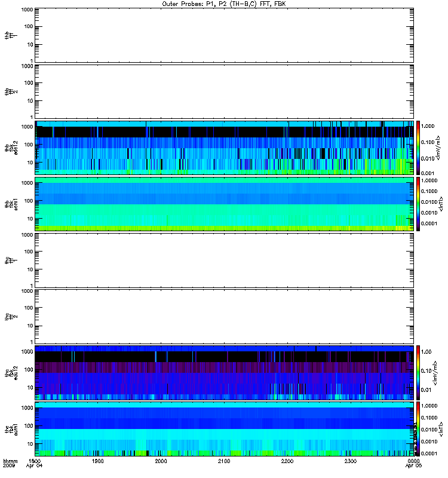Click the '1.000' tick on thb edc12 color bar
The image size is (448, 478).
(428, 126)
